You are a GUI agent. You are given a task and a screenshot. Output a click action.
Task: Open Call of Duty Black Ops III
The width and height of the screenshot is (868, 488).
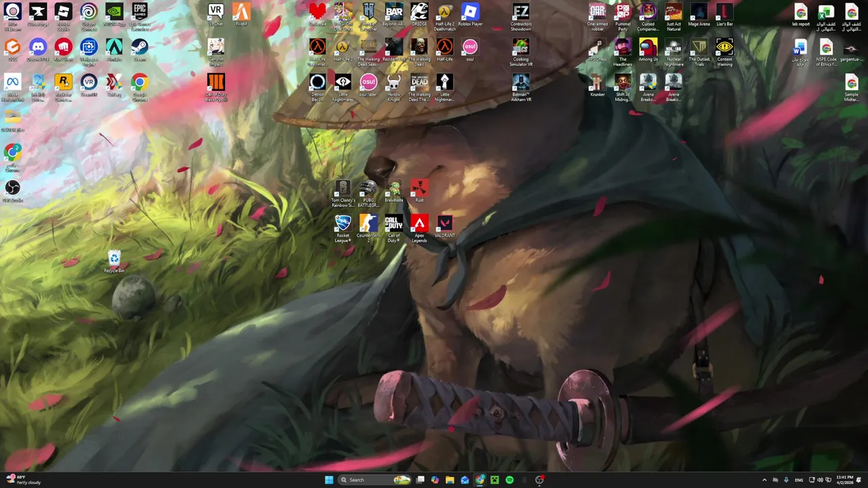point(216,87)
